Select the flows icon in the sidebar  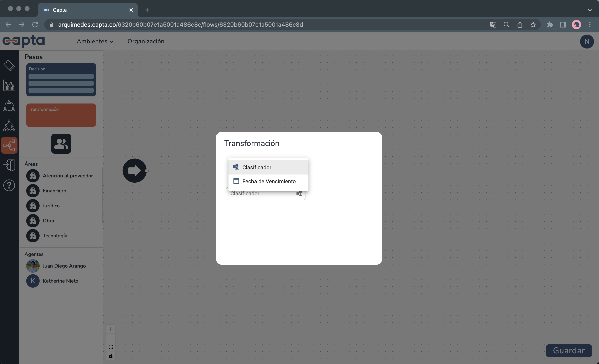pyautogui.click(x=9, y=145)
